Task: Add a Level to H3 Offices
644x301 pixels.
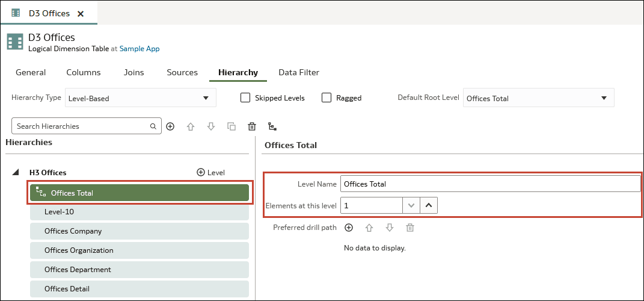Action: [x=210, y=173]
